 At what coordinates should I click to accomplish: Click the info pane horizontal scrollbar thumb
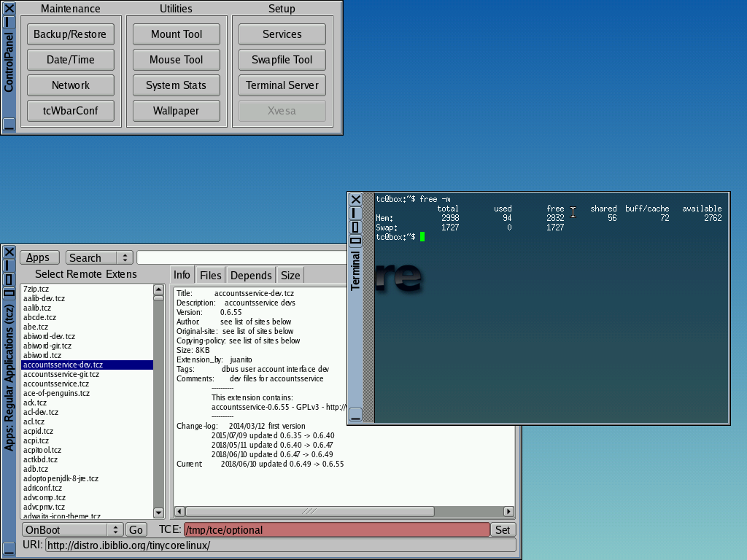pyautogui.click(x=309, y=511)
